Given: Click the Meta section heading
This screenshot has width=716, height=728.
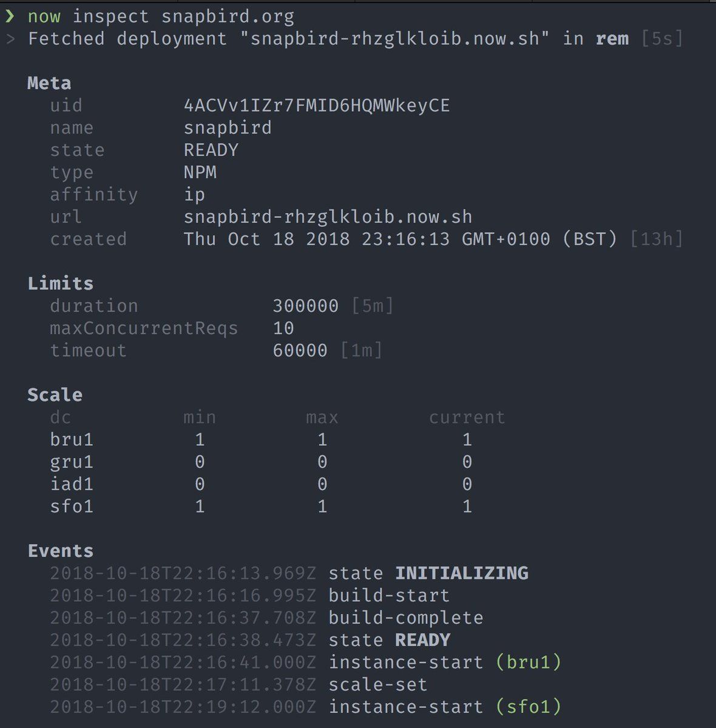Looking at the screenshot, I should pyautogui.click(x=49, y=83).
